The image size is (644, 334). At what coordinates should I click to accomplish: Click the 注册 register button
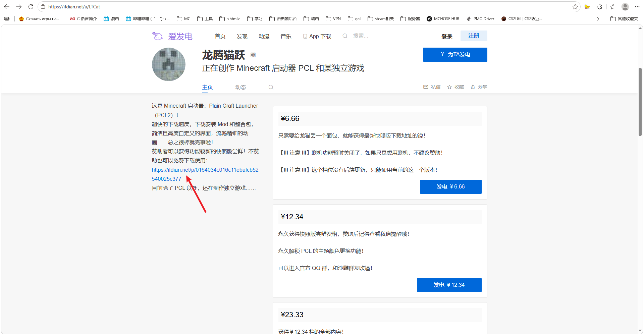[474, 36]
